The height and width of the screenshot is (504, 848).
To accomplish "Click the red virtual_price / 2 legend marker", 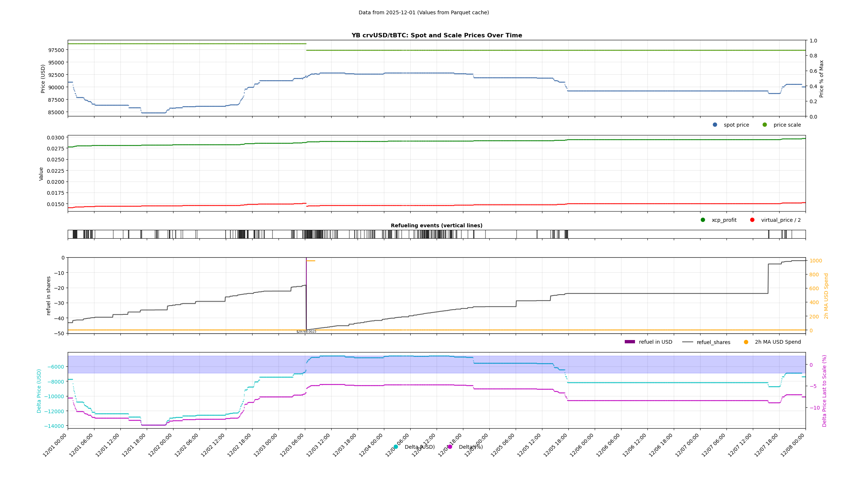I will pyautogui.click(x=752, y=220).
